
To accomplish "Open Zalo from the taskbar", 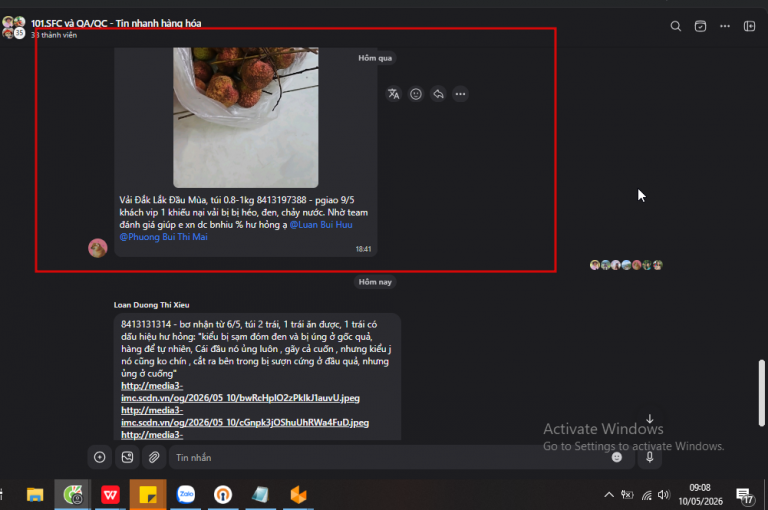I will (186, 495).
